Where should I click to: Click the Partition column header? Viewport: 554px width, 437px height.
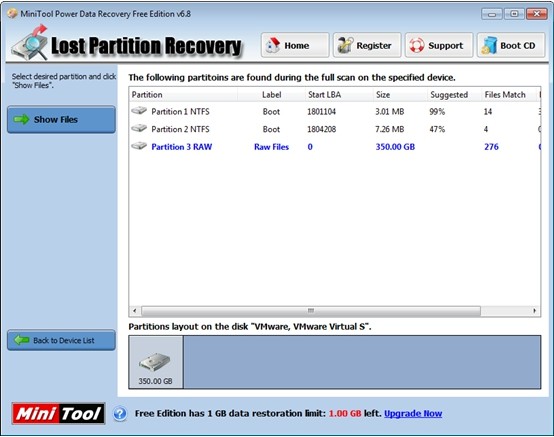[x=183, y=95]
